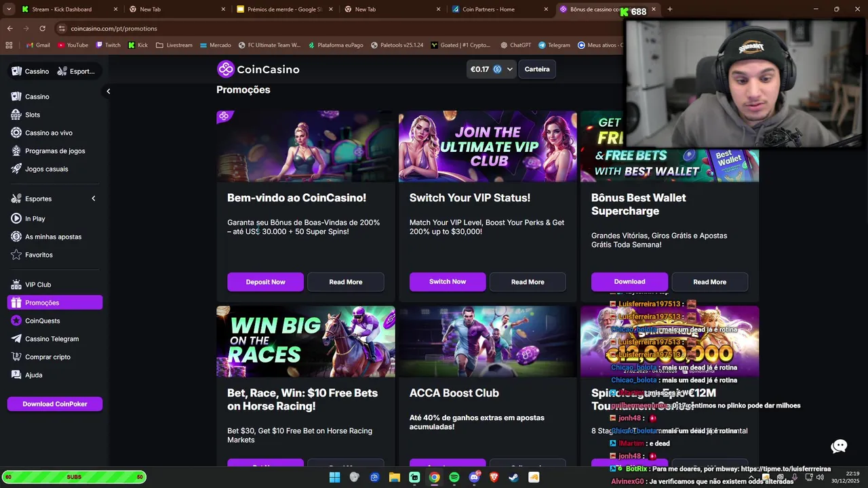Click Read More under Bônus Best Wallet

click(x=709, y=282)
